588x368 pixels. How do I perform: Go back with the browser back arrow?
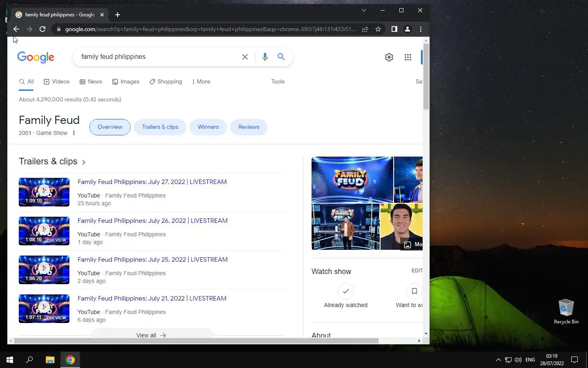(x=16, y=29)
